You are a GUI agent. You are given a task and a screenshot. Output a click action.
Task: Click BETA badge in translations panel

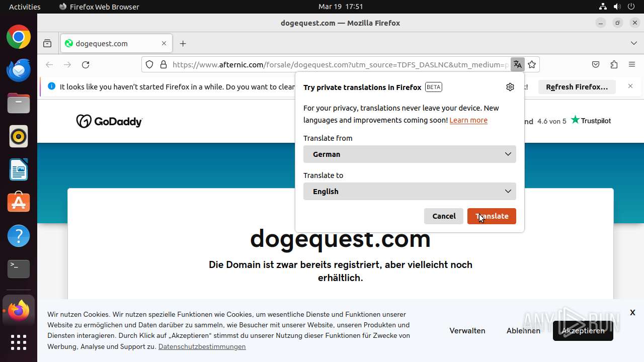coord(433,87)
